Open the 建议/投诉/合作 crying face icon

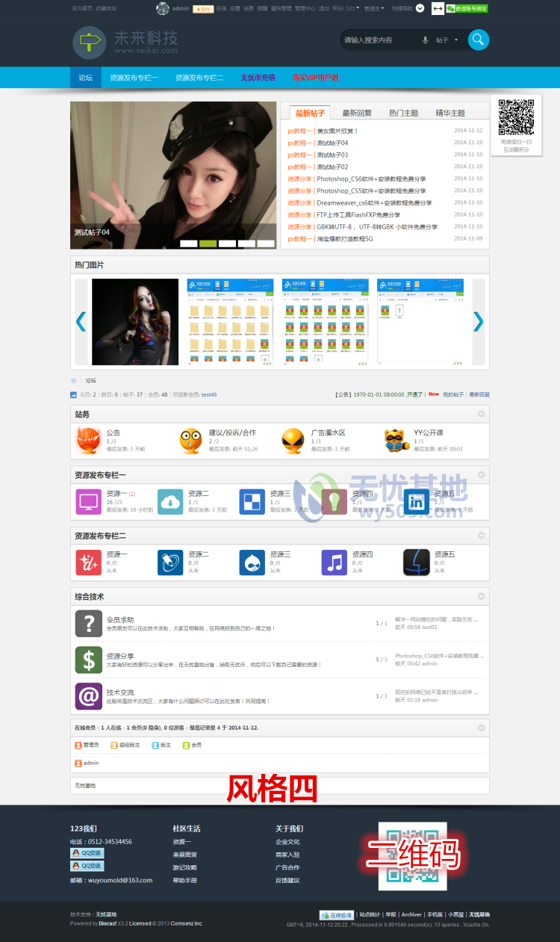click(190, 441)
